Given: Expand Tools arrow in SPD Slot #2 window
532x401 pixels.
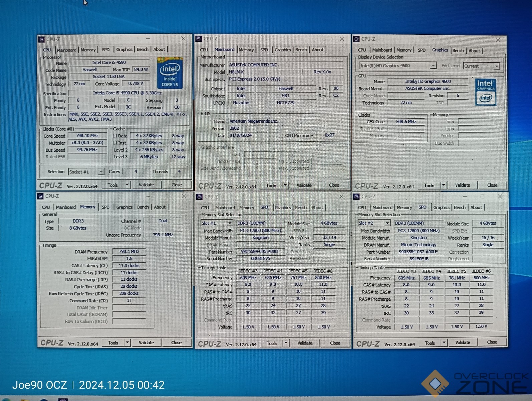Looking at the screenshot, I should tap(444, 343).
